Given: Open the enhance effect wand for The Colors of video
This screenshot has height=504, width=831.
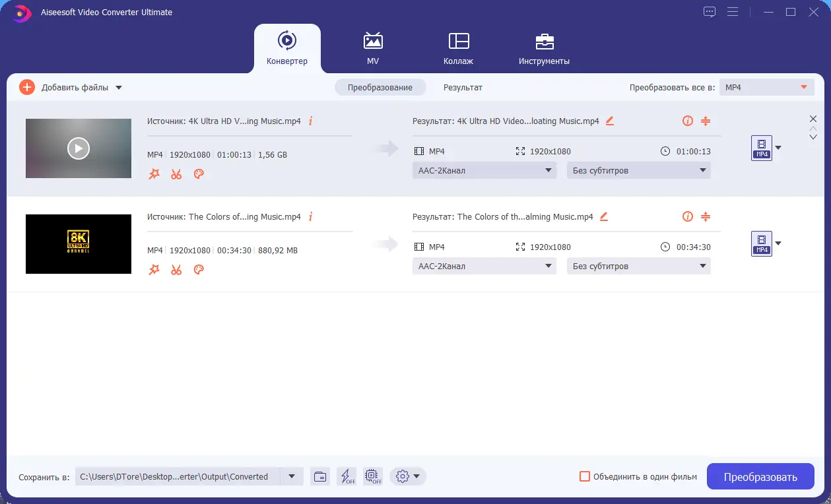Looking at the screenshot, I should (x=154, y=270).
